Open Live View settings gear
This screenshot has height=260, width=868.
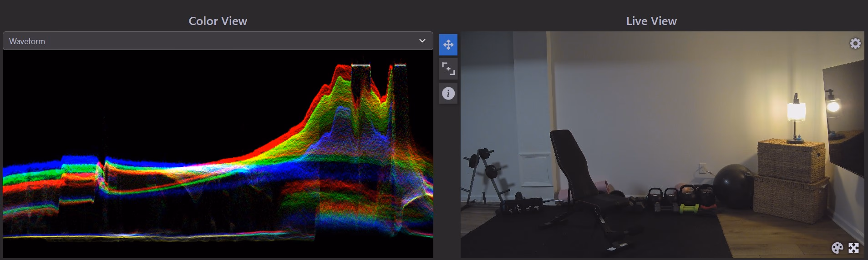pos(855,43)
